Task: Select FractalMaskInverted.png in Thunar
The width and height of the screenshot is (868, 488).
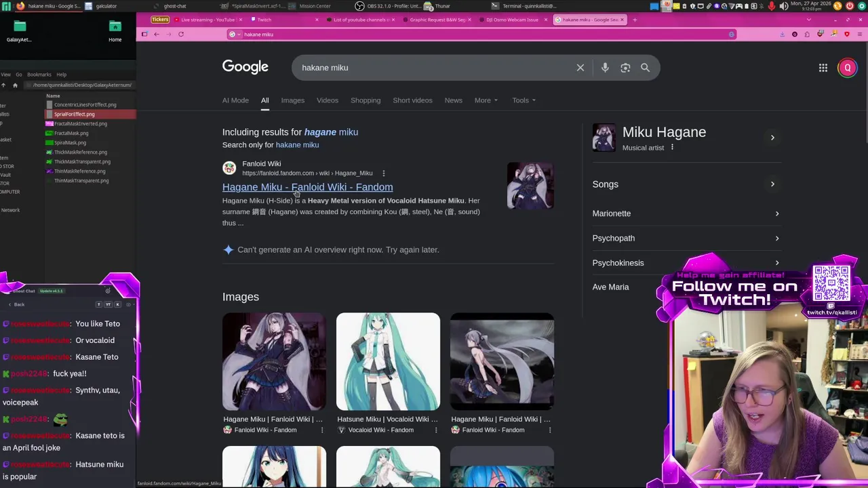Action: click(80, 124)
